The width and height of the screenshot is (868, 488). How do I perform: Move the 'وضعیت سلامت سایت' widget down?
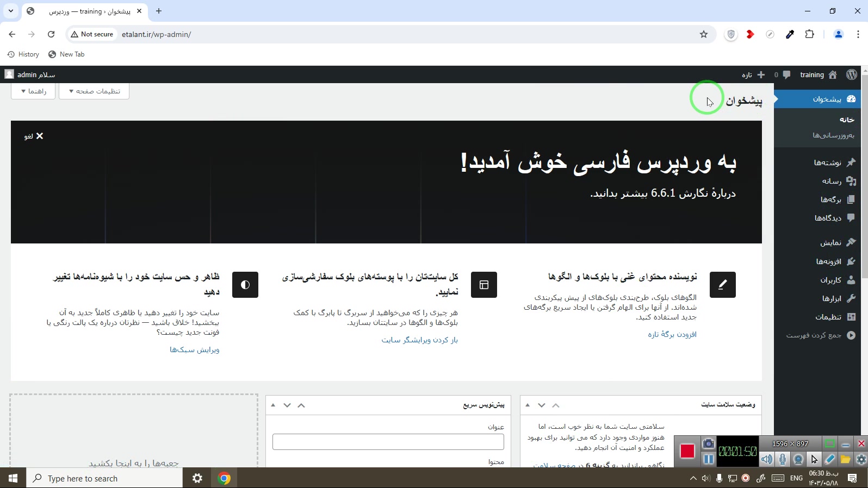[x=542, y=405]
